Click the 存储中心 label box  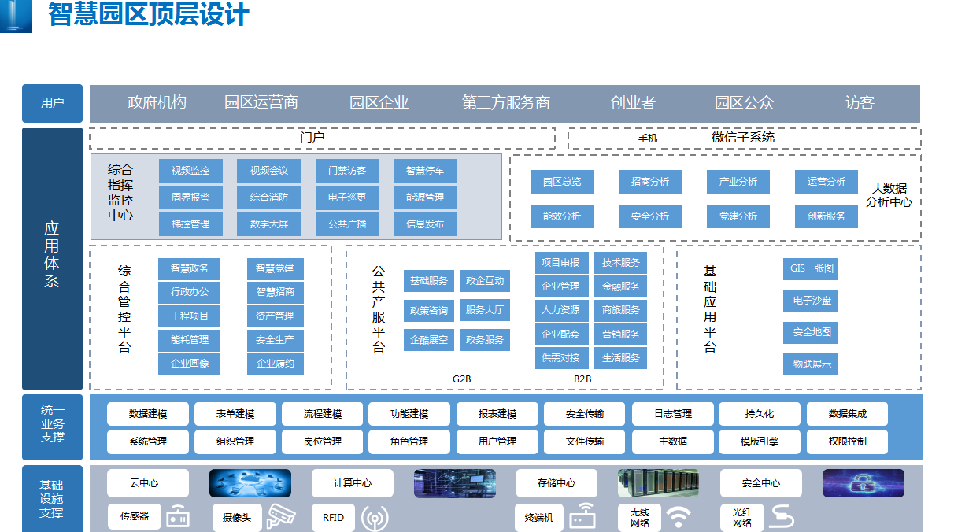pyautogui.click(x=557, y=483)
